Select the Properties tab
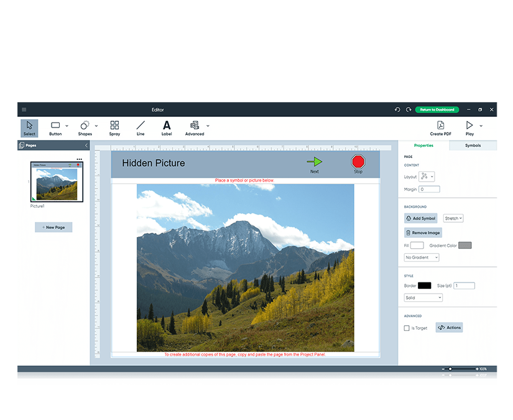The height and width of the screenshot is (420, 513). pos(423,145)
